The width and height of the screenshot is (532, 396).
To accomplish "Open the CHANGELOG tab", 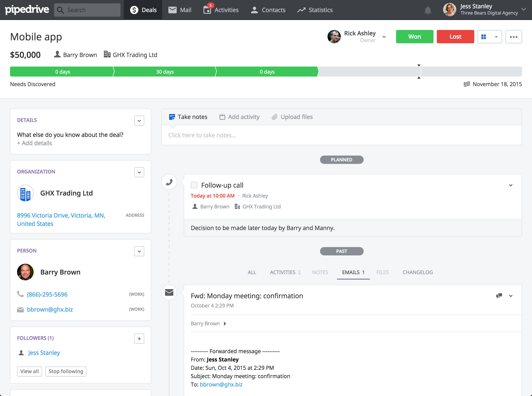I will pos(417,272).
